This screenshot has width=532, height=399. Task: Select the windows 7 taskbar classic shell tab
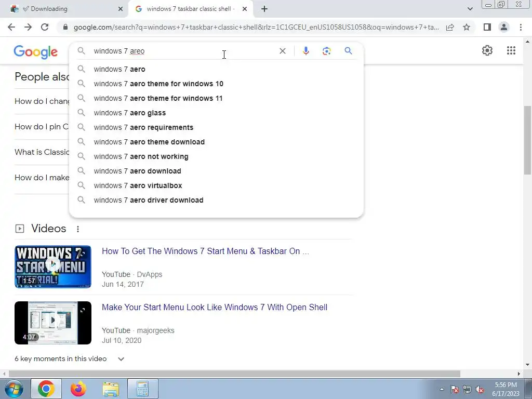[190, 9]
